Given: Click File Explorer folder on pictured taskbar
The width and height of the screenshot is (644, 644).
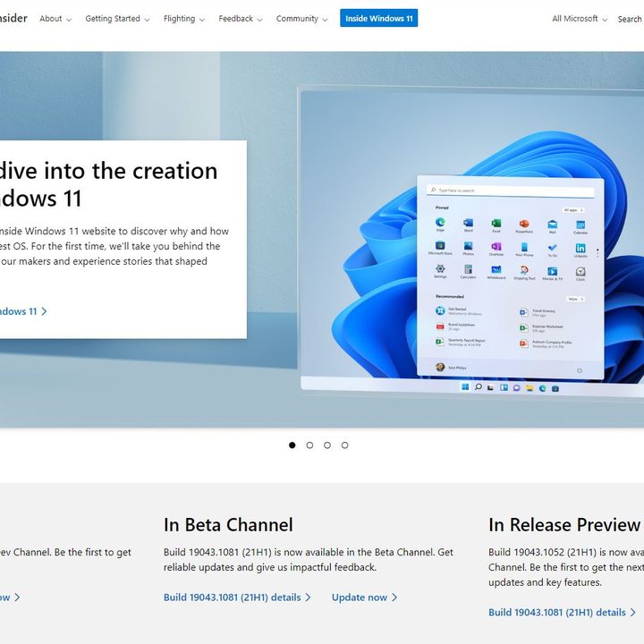Looking at the screenshot, I should 530,388.
